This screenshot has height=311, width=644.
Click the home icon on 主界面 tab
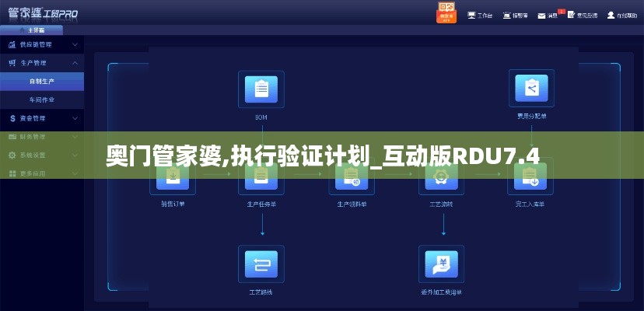tap(23, 30)
